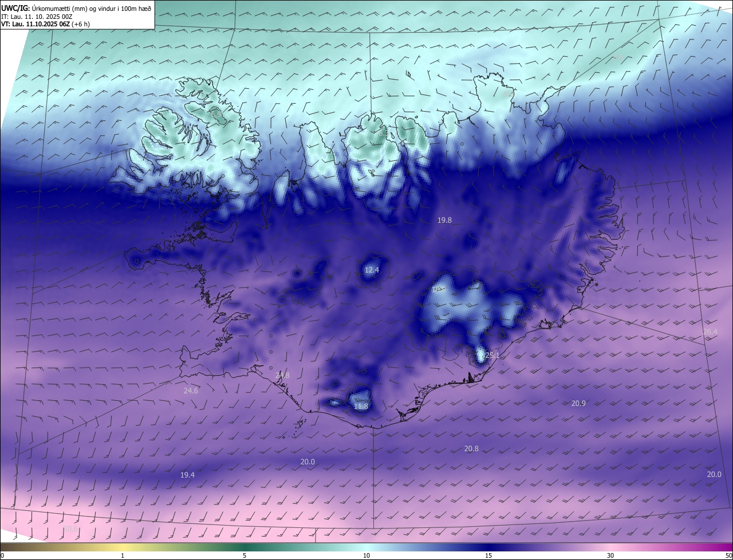Click the 24.8 value on the map

click(283, 376)
